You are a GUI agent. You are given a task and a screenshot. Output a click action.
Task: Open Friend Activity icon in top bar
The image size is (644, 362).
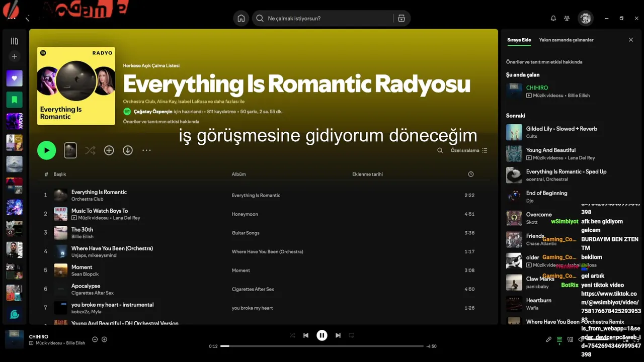[x=567, y=18]
